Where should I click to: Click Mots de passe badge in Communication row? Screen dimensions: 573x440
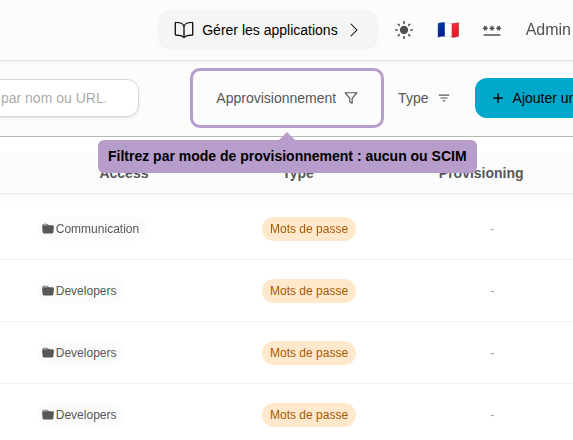pyautogui.click(x=309, y=229)
